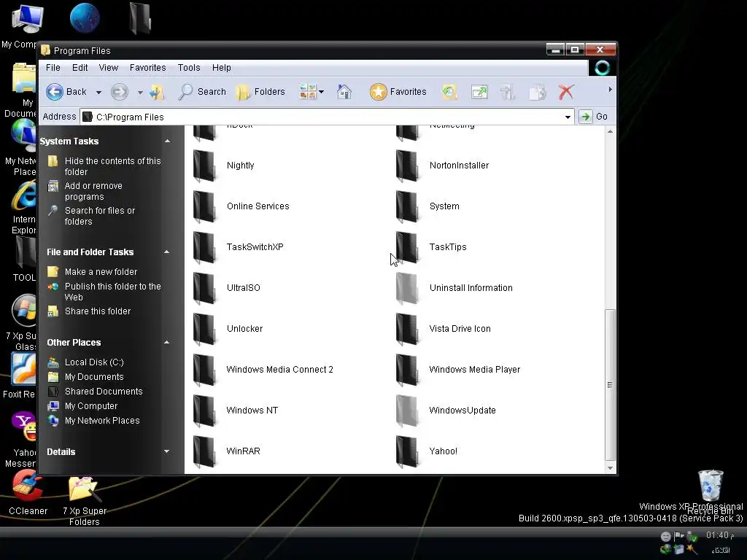
Task: Click the scrollbar up arrow
Action: pos(611,131)
